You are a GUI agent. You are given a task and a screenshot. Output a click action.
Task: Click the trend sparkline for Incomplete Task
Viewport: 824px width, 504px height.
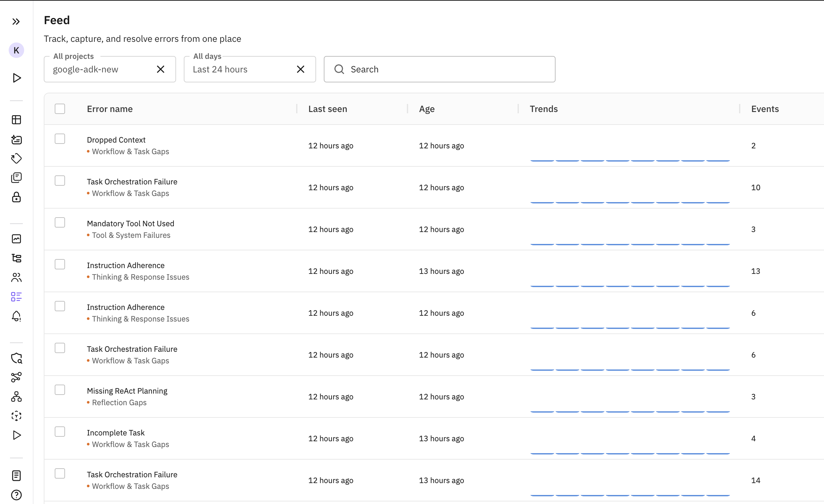pyautogui.click(x=630, y=453)
